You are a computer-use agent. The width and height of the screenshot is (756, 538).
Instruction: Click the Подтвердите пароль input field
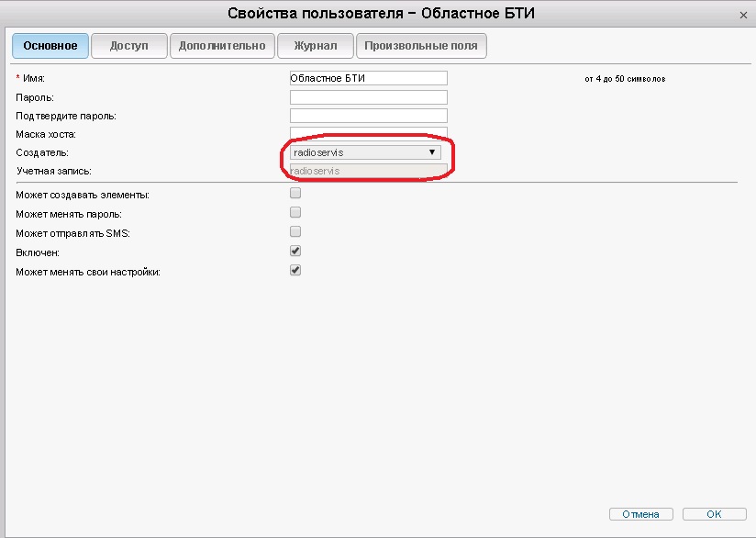[x=367, y=116]
